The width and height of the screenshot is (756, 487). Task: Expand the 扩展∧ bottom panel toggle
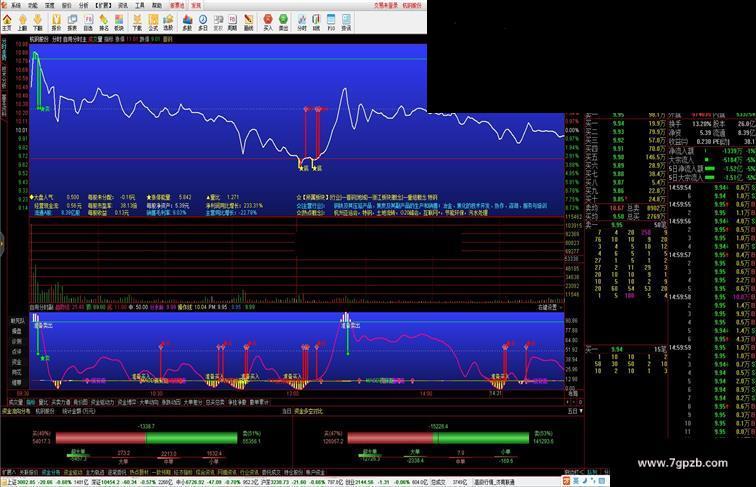point(9,472)
